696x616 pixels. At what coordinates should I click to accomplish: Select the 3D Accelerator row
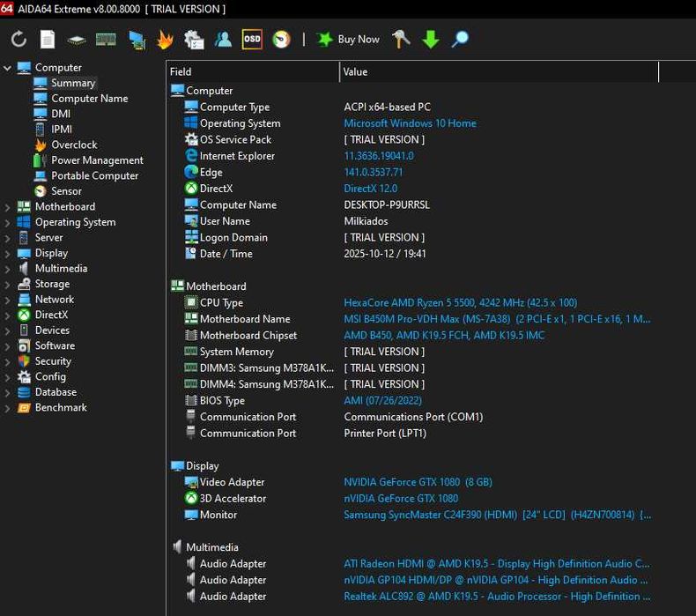[x=413, y=499]
